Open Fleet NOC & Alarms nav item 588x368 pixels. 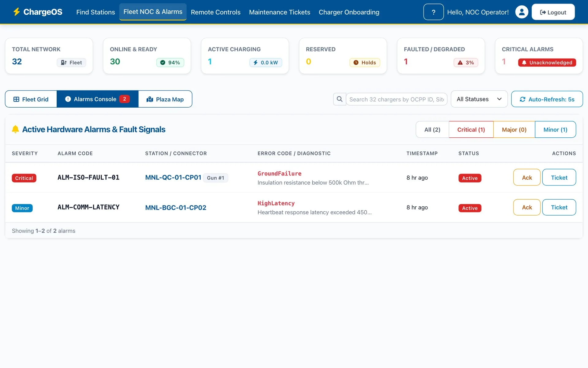click(x=153, y=12)
